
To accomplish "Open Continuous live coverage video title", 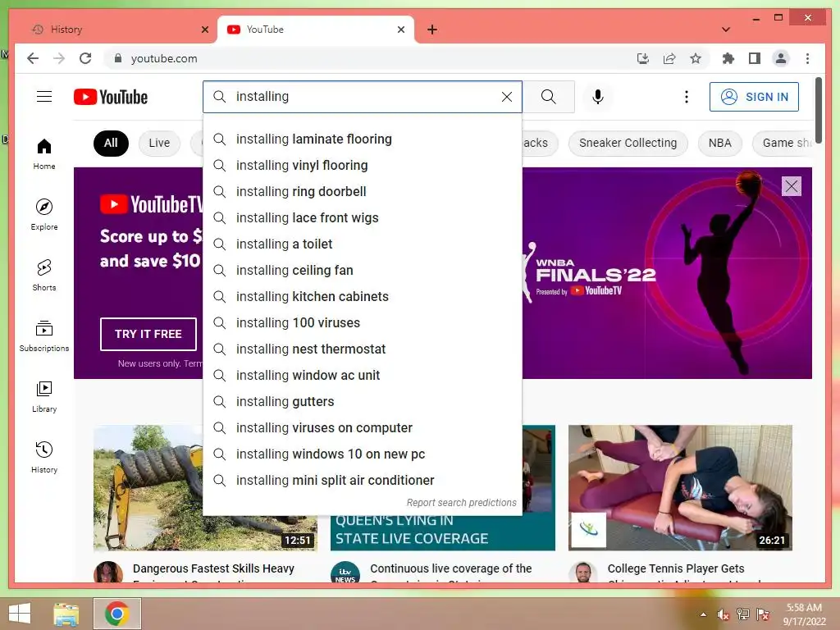I will [450, 569].
